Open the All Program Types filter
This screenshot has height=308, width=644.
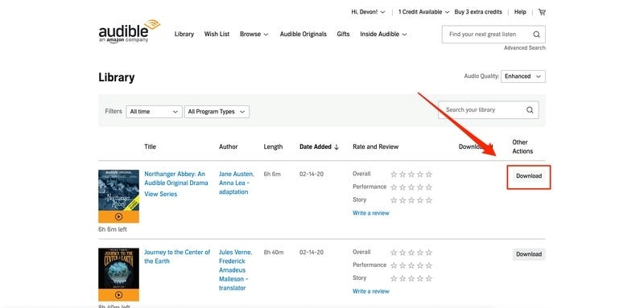[217, 112]
